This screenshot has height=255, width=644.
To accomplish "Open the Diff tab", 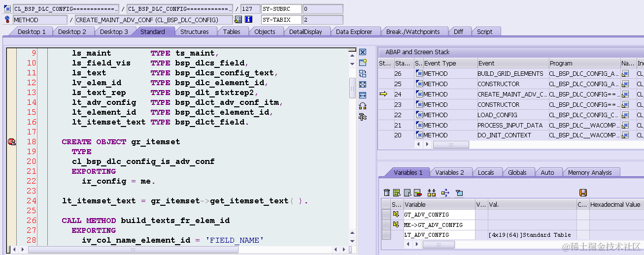I will (458, 32).
